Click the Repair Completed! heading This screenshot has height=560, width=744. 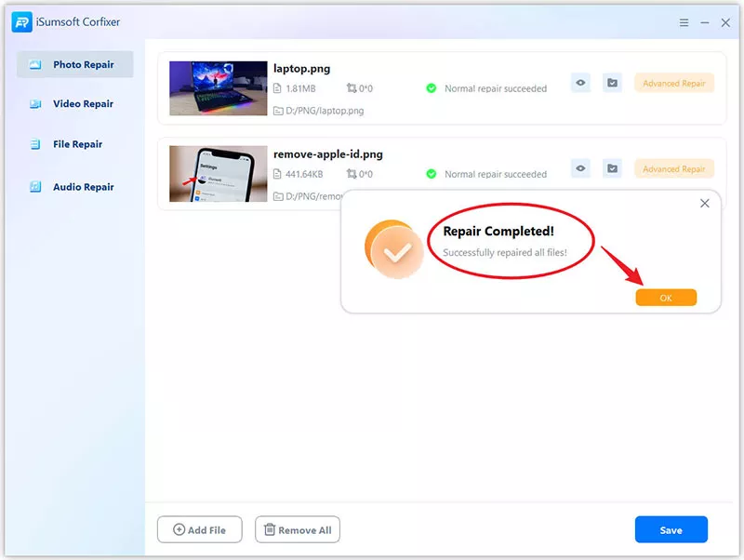(x=498, y=231)
